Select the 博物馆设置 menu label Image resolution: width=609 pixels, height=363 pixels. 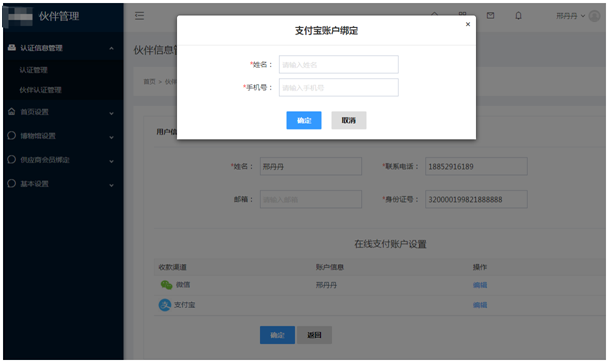(38, 136)
